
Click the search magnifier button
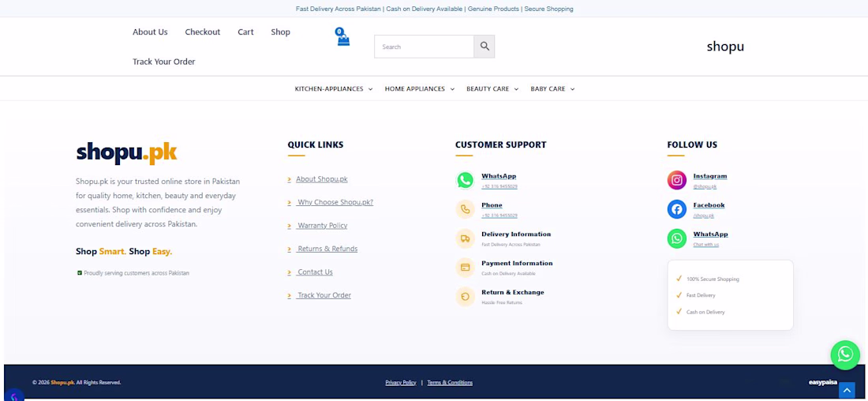point(485,47)
